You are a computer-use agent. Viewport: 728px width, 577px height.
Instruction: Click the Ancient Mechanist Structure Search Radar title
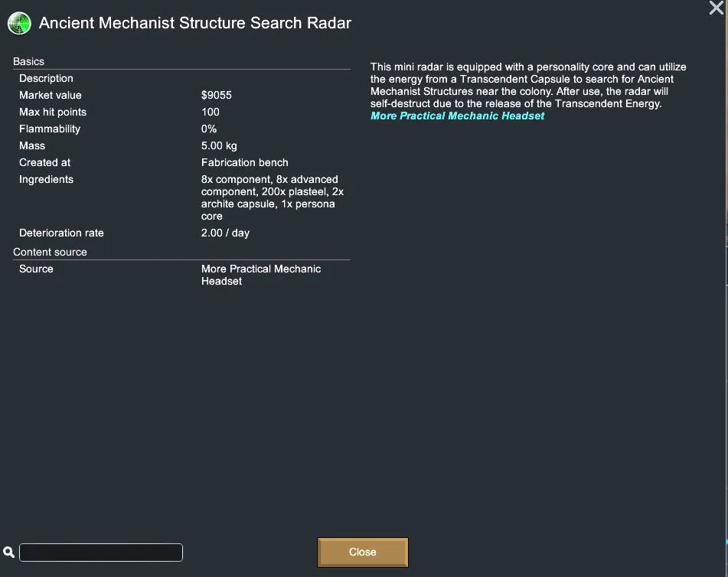click(x=195, y=23)
